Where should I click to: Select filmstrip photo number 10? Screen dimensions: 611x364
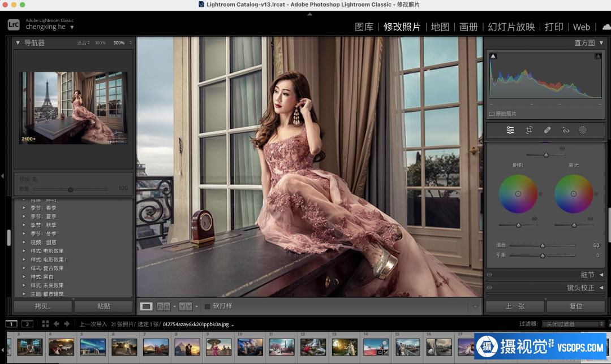(x=250, y=347)
